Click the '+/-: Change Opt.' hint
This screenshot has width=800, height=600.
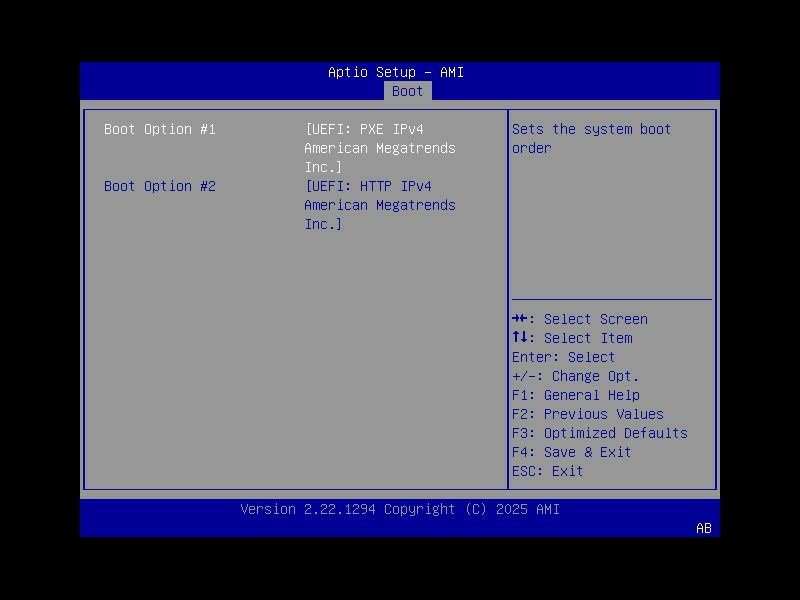(575, 376)
